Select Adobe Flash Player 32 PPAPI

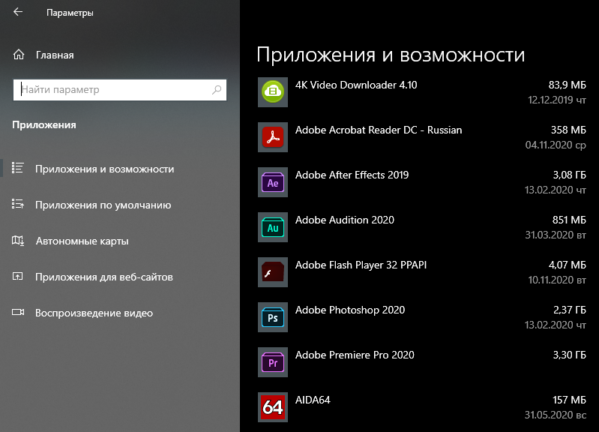pos(361,265)
